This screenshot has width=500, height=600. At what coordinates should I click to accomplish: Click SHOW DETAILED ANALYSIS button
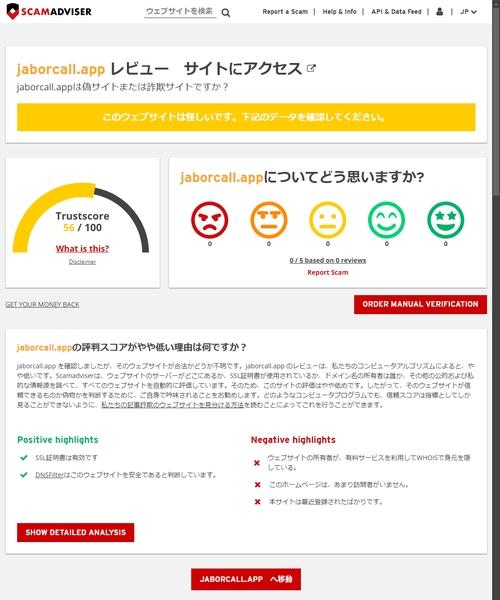(75, 532)
